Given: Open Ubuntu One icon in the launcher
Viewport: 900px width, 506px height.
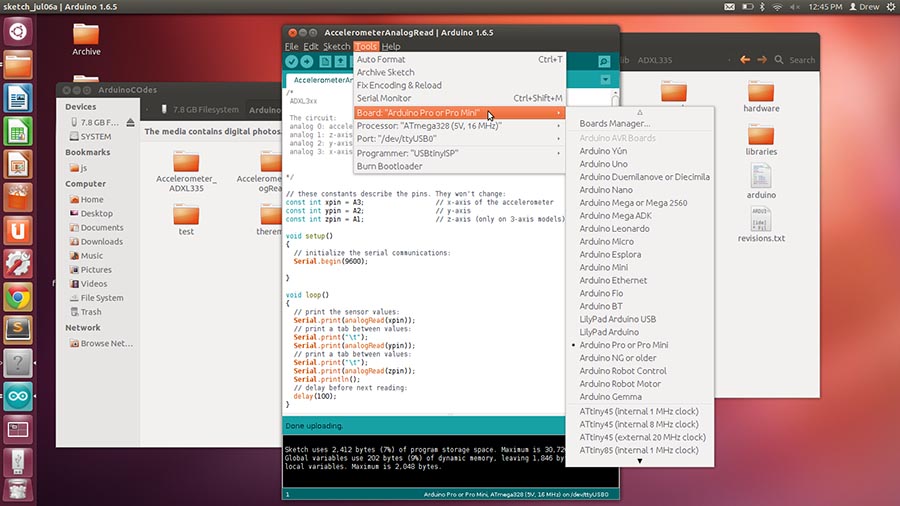Looking at the screenshot, I should coord(18,231).
